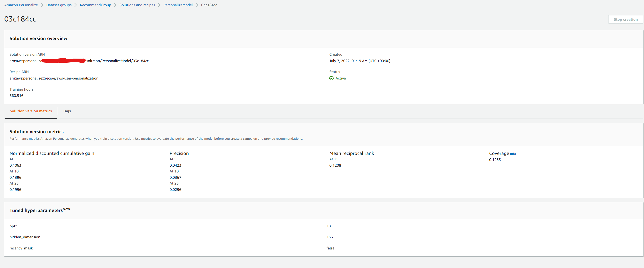644x268 pixels.
Task: Click the chevron after RecommendGroup breadcrumb
Action: 115,5
